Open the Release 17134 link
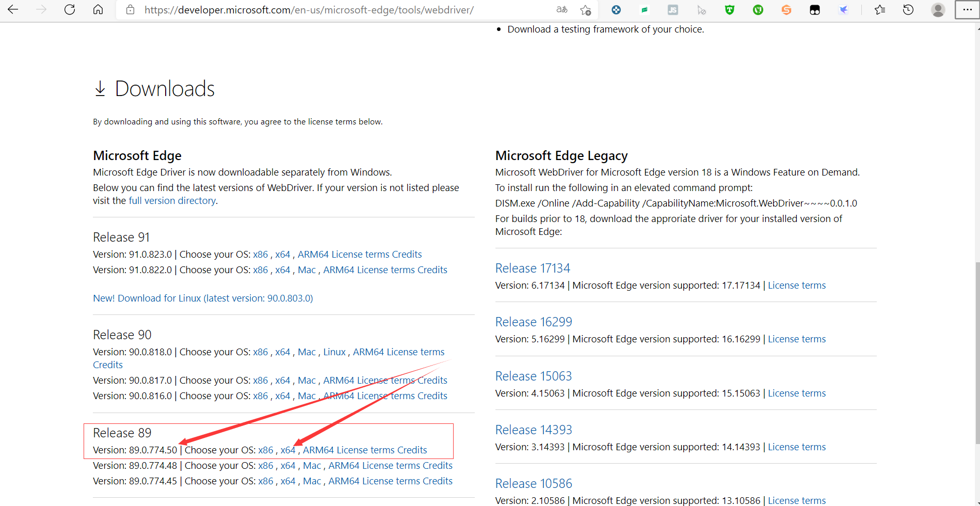This screenshot has width=980, height=506. 533,268
